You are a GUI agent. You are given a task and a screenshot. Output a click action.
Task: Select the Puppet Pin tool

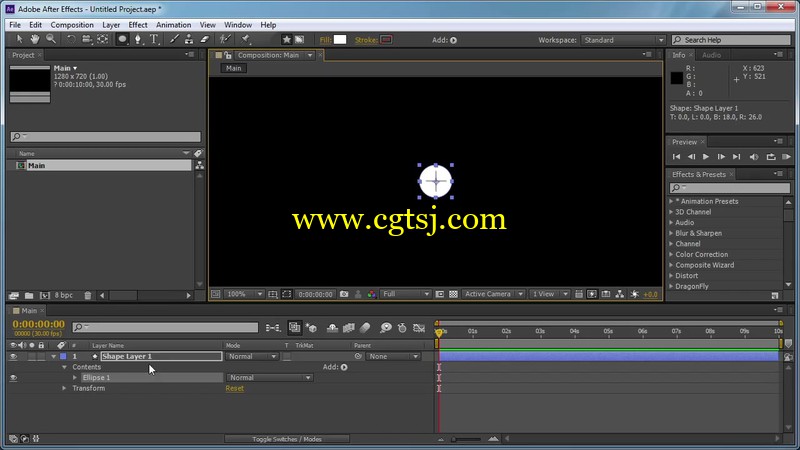pyautogui.click(x=245, y=39)
